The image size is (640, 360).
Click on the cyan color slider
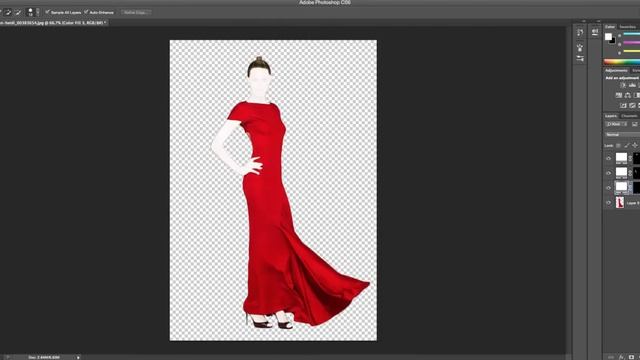pyautogui.click(x=631, y=35)
